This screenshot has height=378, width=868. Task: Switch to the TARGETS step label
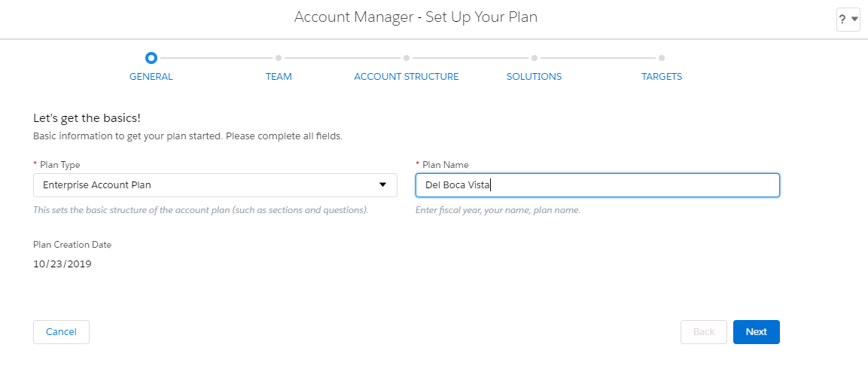662,76
